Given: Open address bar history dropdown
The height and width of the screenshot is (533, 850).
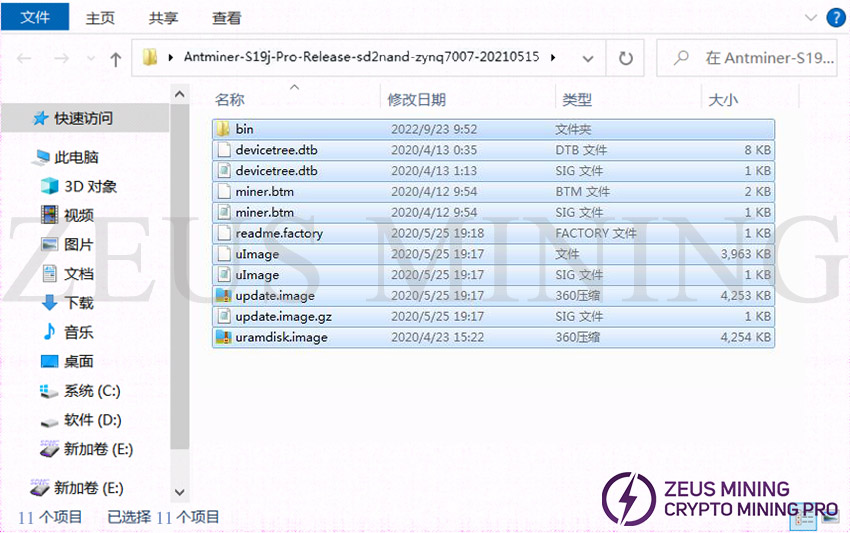Looking at the screenshot, I should coord(588,58).
